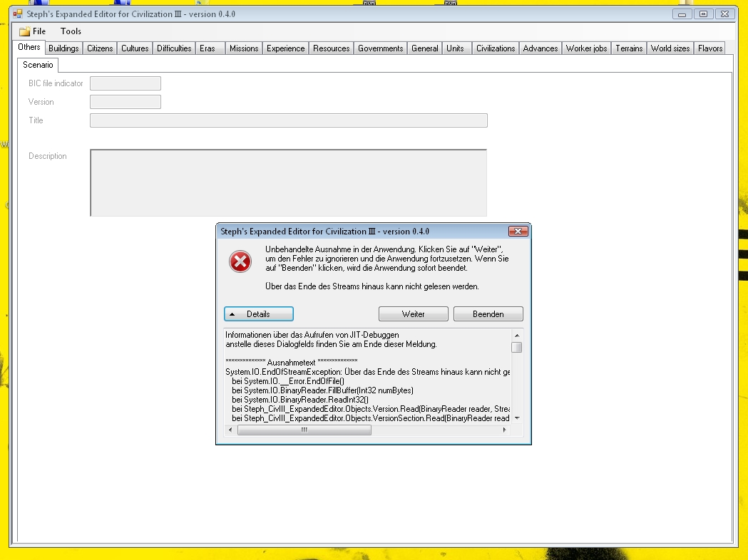The width and height of the screenshot is (748, 560).
Task: Click the 'Ausnahmetext' header line
Action: (292, 363)
